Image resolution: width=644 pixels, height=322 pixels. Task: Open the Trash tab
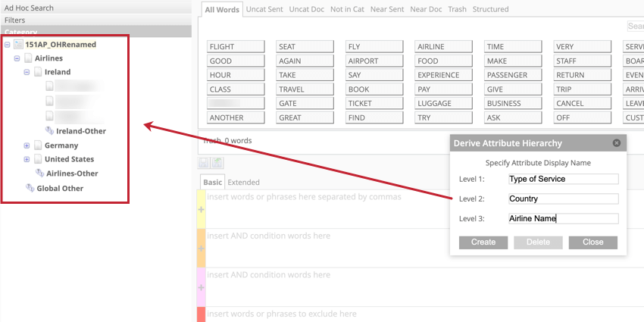[x=457, y=9]
